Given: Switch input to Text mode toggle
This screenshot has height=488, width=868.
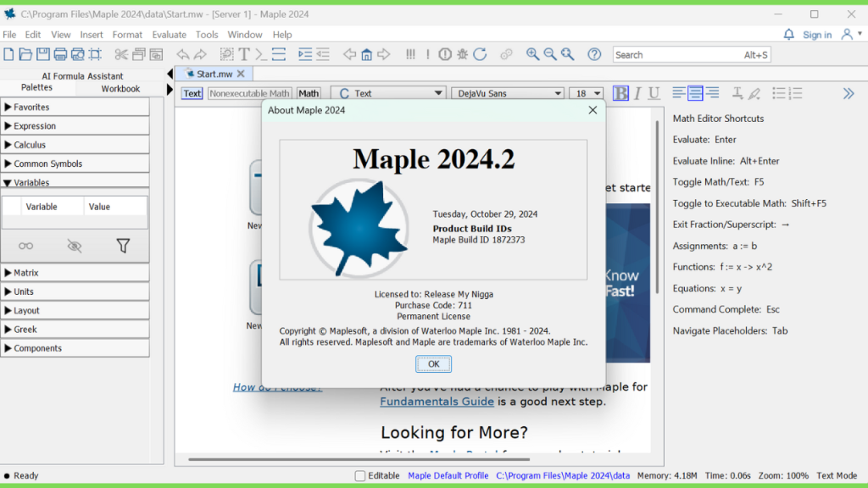Looking at the screenshot, I should (192, 93).
